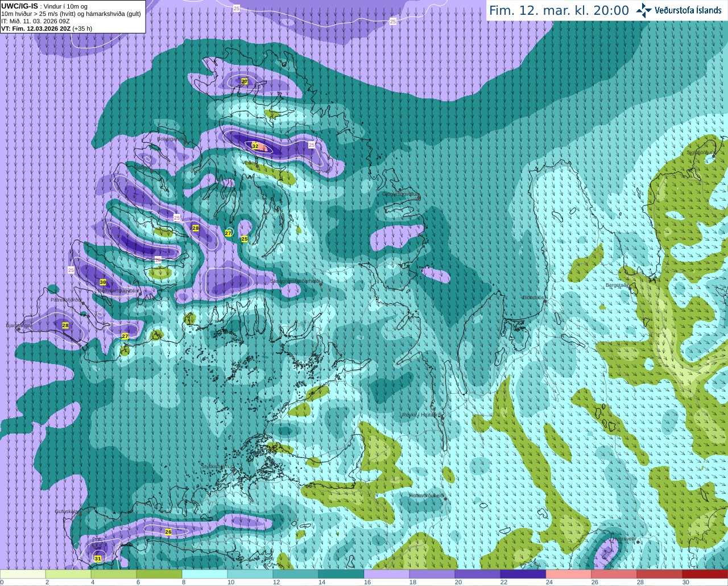Click the 4–6 m/s green legend swatch

click(x=114, y=574)
